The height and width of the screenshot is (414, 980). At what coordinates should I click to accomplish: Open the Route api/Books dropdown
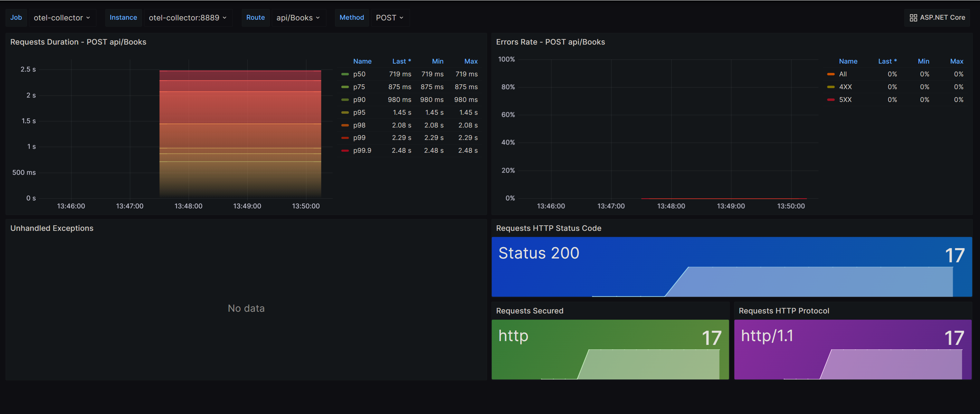298,18
